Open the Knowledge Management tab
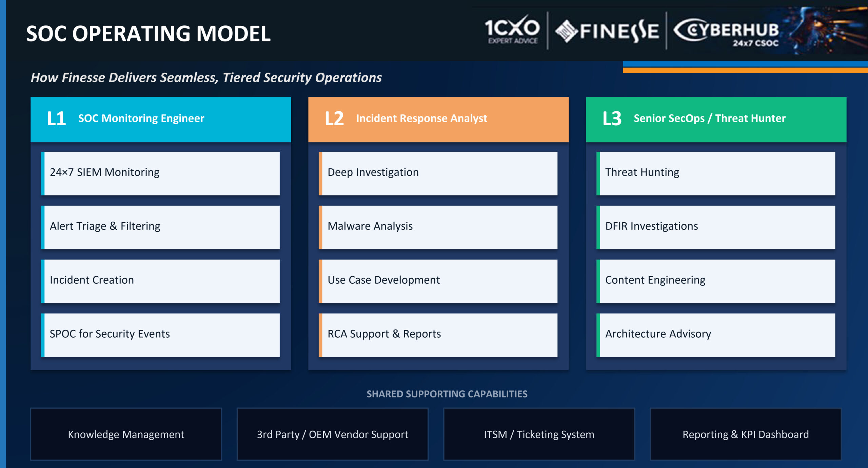Image resolution: width=868 pixels, height=468 pixels. pos(126,434)
